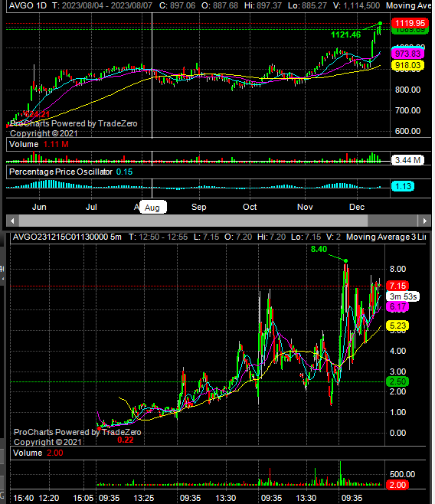
Task: Click the 2.50 green price level label
Action: [397, 382]
